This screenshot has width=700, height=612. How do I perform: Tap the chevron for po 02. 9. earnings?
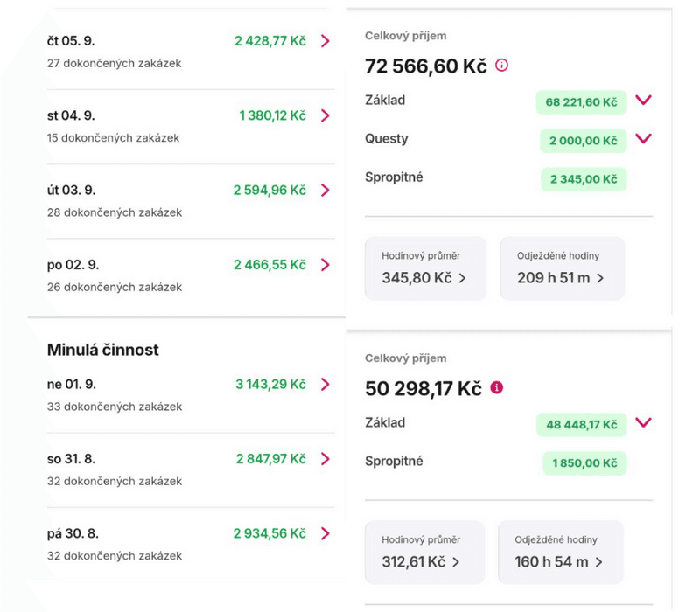pos(323,265)
